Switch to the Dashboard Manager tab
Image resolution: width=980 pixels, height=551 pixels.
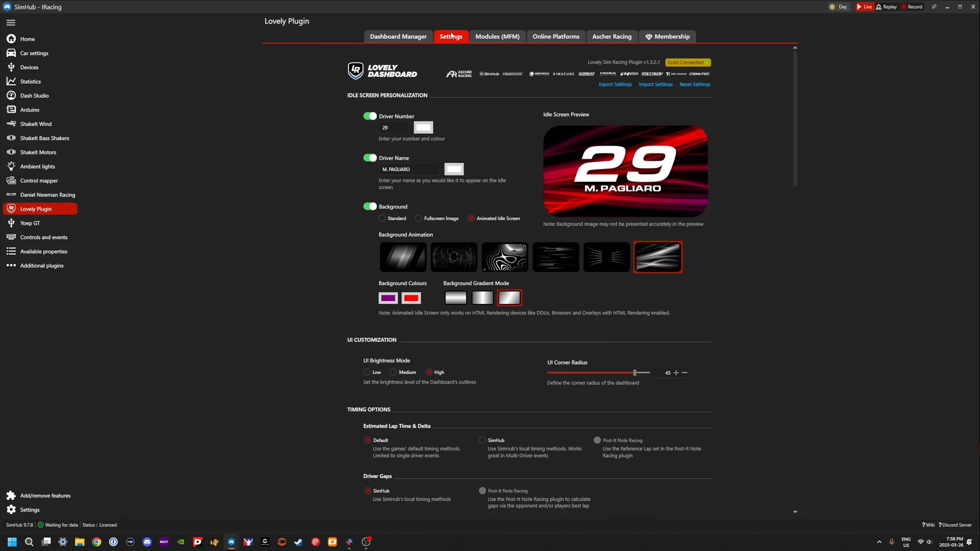click(x=398, y=36)
